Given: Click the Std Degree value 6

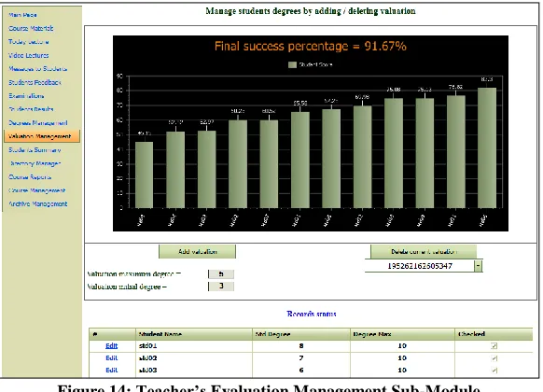Looking at the screenshot, I should pyautogui.click(x=301, y=371).
